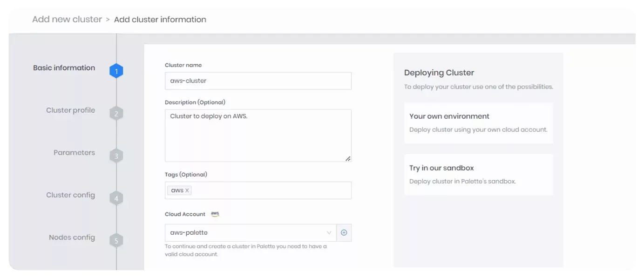The height and width of the screenshot is (279, 644).
Task: Go to the Cluster config step
Action: point(70,195)
